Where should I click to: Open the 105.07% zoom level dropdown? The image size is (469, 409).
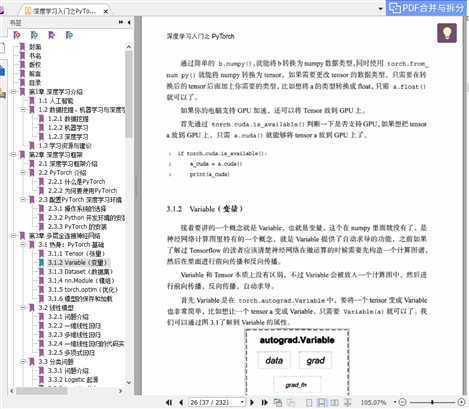(395, 402)
